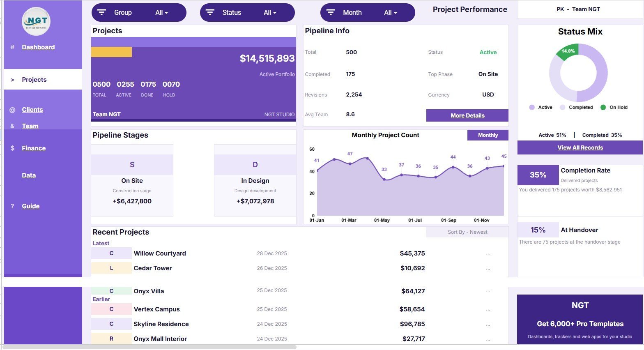The image size is (644, 350).
Task: Click the Willow Courtyard project name
Action: coord(160,253)
